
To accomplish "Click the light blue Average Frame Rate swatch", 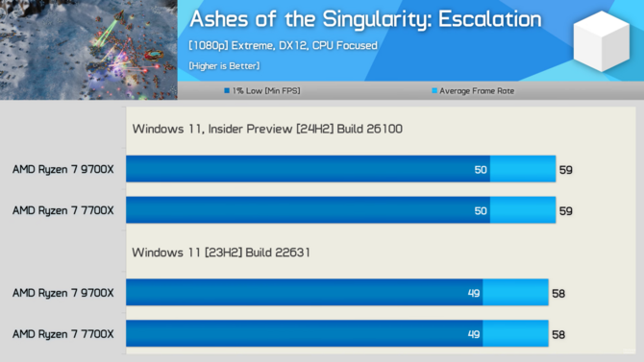I will [434, 90].
